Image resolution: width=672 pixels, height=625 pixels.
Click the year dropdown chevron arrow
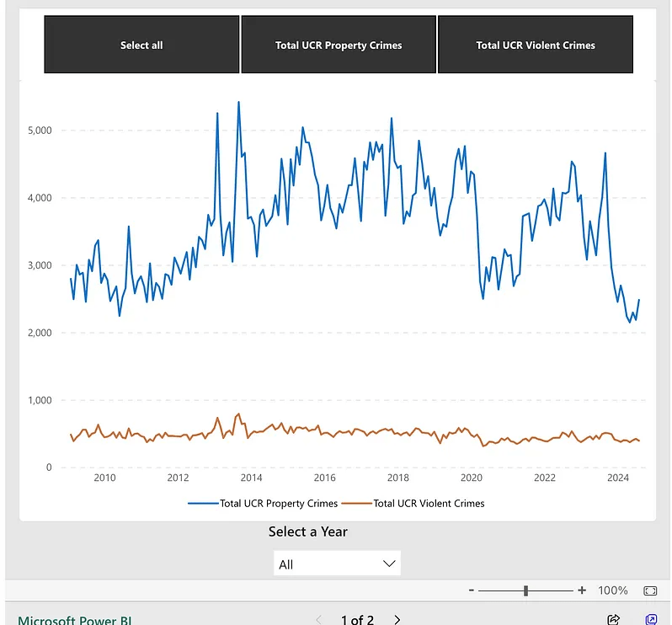389,564
